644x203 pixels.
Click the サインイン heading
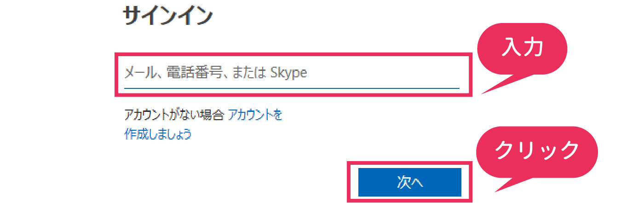click(168, 17)
